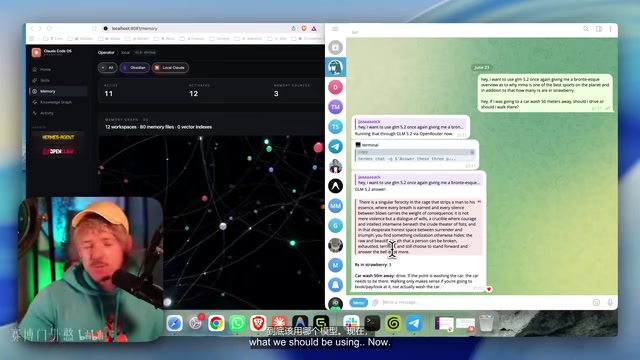Open the YouTube bookmark folder
Image resolution: width=640 pixels, height=360 pixels.
pyautogui.click(x=80, y=39)
